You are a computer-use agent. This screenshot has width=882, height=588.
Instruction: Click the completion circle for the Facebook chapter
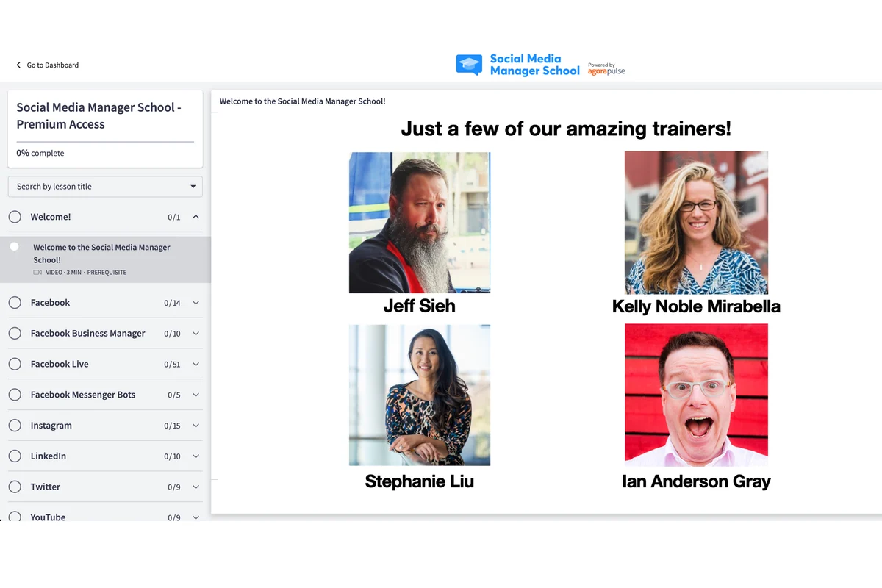[x=15, y=303]
